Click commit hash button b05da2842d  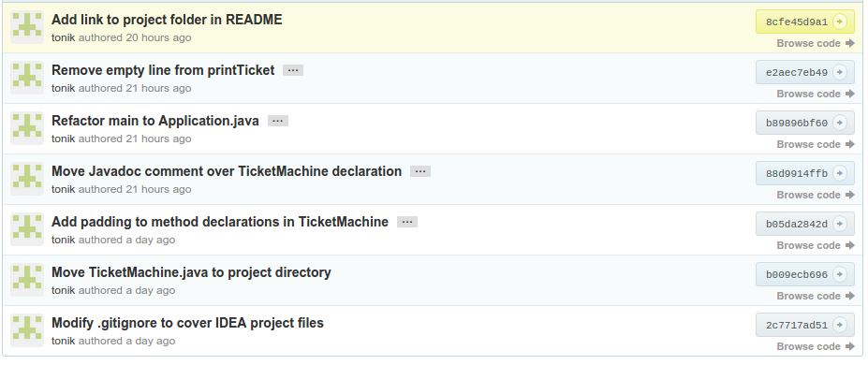[805, 224]
